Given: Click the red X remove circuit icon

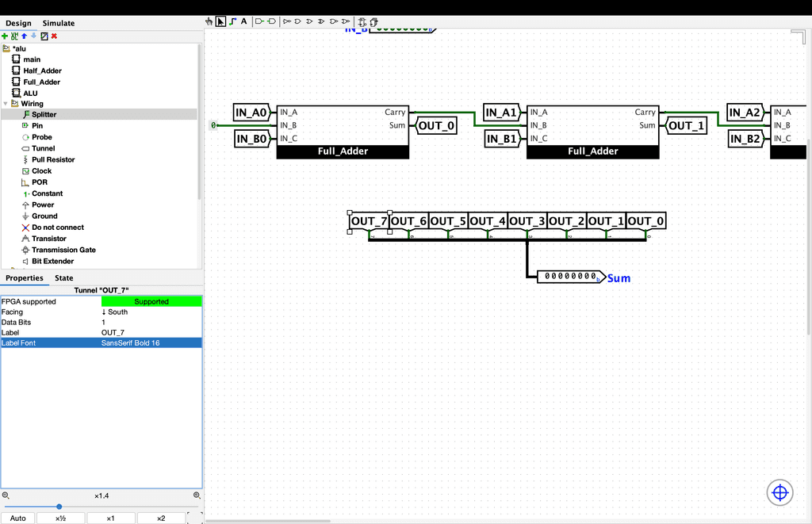Looking at the screenshot, I should coord(54,36).
